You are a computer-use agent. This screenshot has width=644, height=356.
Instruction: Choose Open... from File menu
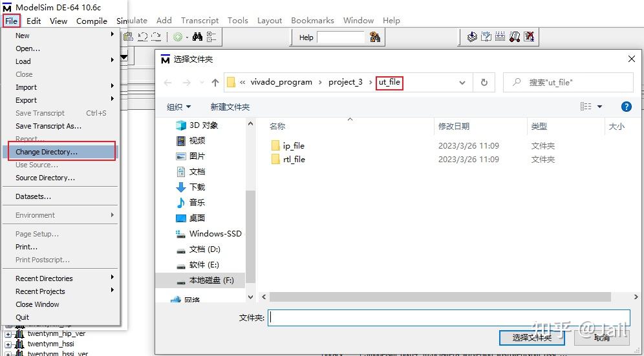coord(61,48)
